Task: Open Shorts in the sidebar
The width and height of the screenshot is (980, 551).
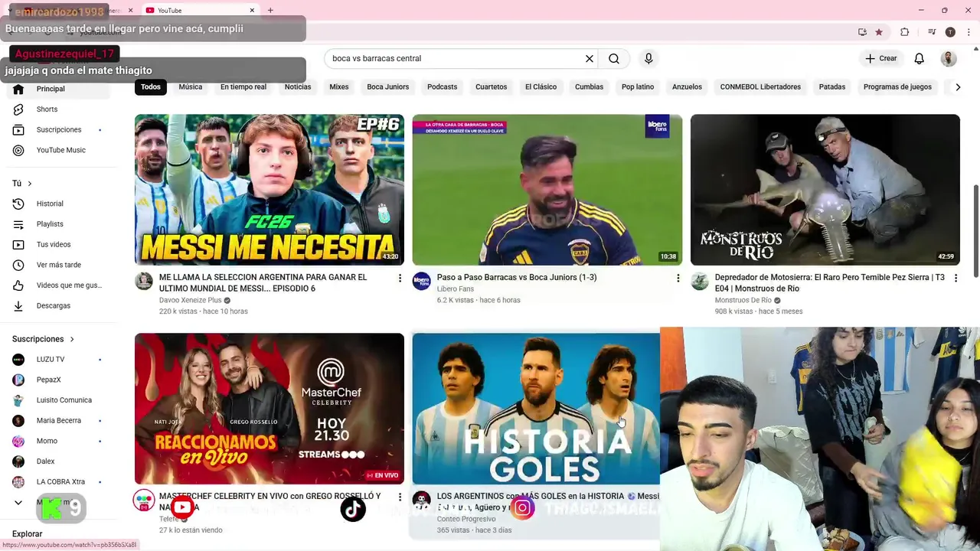Action: point(58,109)
